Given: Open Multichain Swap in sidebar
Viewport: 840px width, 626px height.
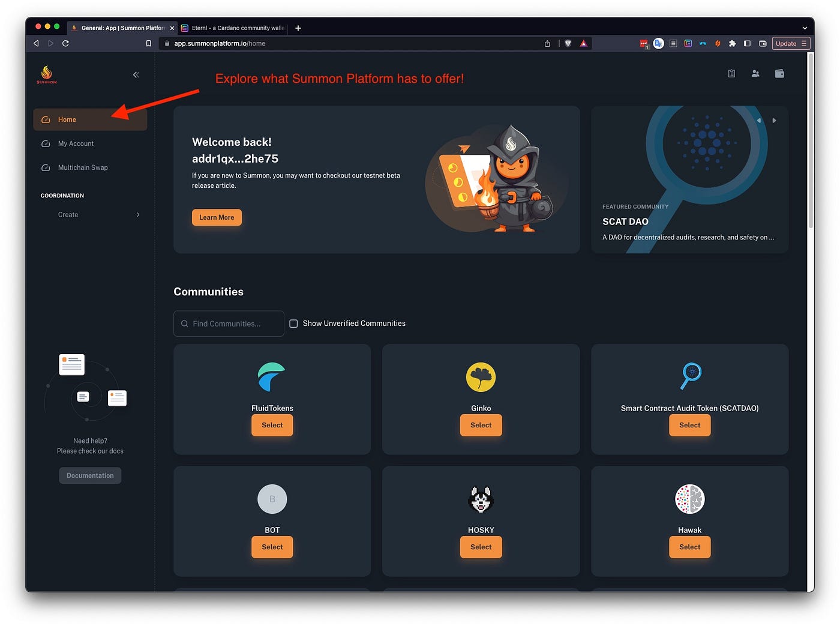Looking at the screenshot, I should coord(90,167).
